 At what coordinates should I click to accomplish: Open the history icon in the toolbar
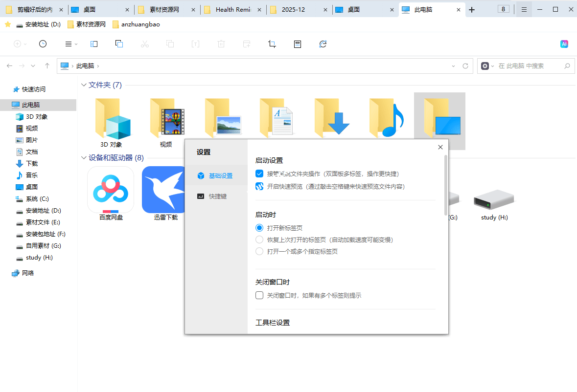point(43,44)
